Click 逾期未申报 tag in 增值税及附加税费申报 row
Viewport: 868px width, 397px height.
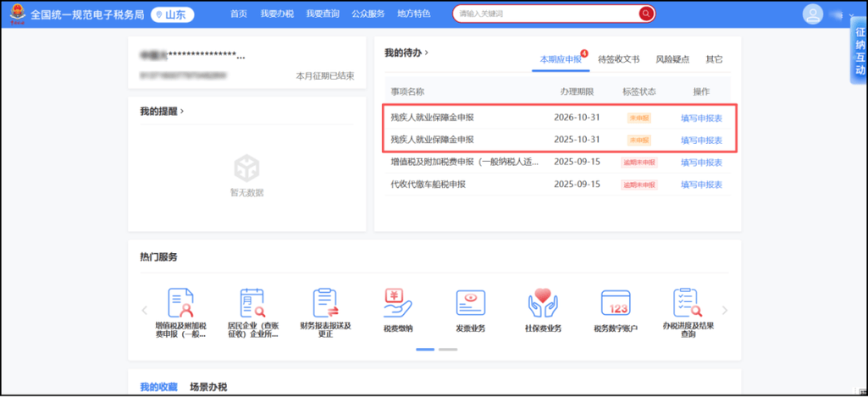(x=639, y=163)
